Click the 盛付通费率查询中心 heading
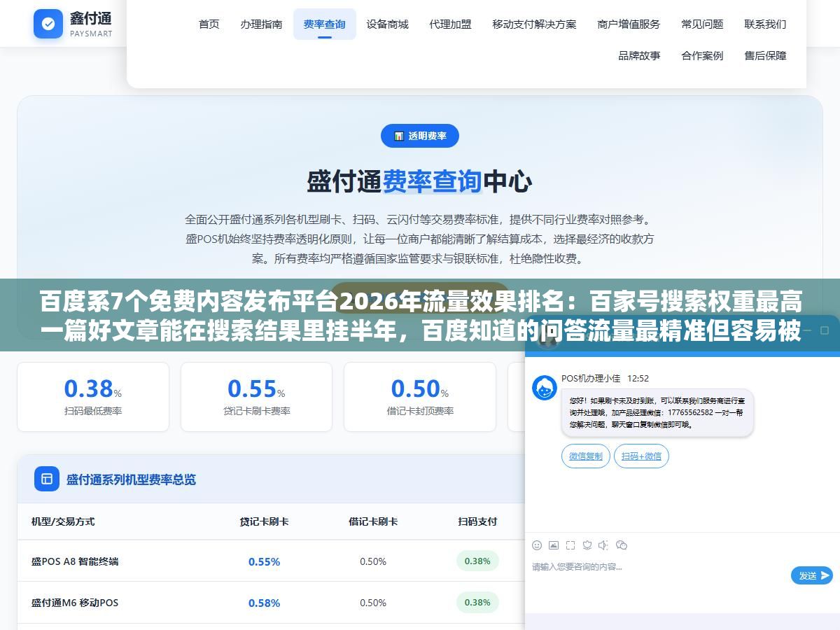This screenshot has width=840, height=630. pyautogui.click(x=419, y=181)
